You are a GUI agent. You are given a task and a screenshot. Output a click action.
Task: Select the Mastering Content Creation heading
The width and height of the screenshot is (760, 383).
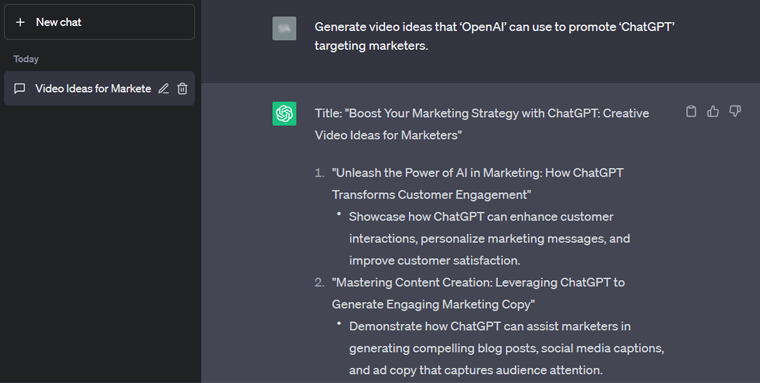point(478,293)
